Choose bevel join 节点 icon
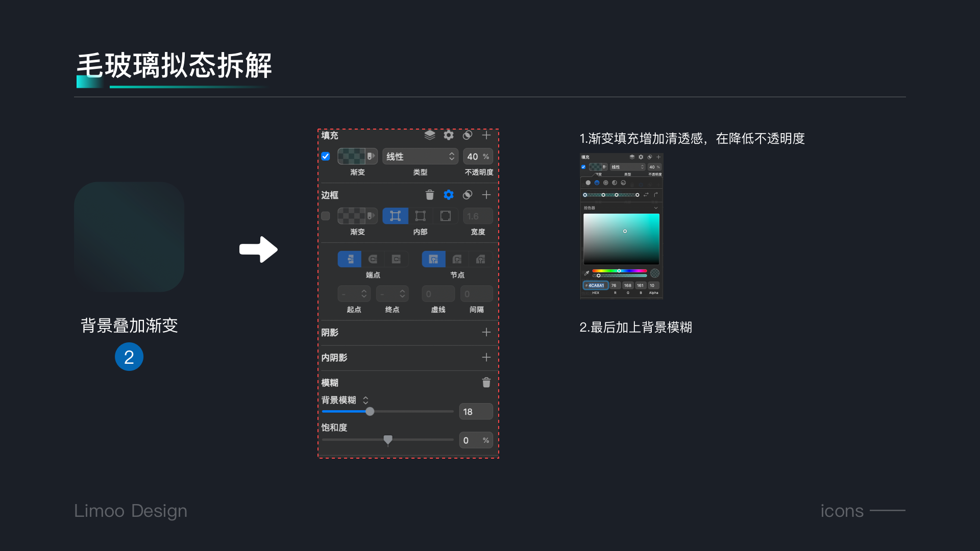 (481, 259)
